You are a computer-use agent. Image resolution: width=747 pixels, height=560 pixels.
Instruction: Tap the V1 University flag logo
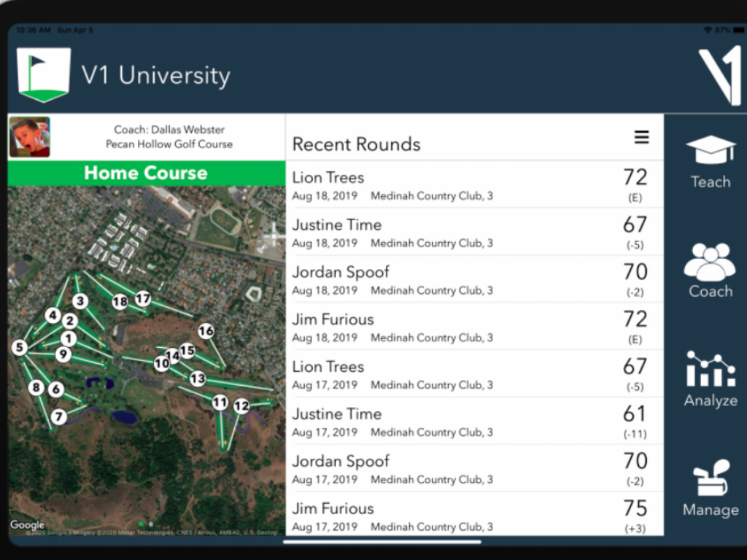click(43, 75)
